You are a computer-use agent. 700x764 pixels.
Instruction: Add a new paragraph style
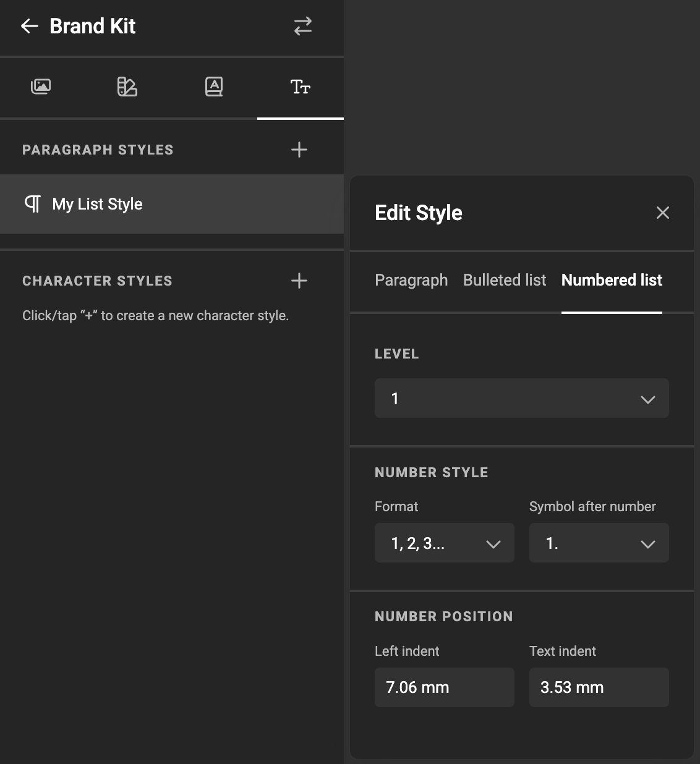point(299,150)
